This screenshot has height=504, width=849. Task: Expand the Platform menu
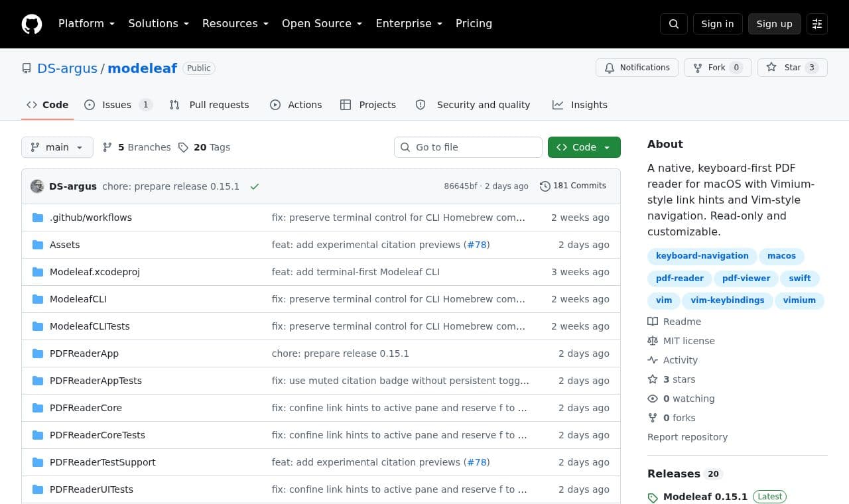point(87,24)
